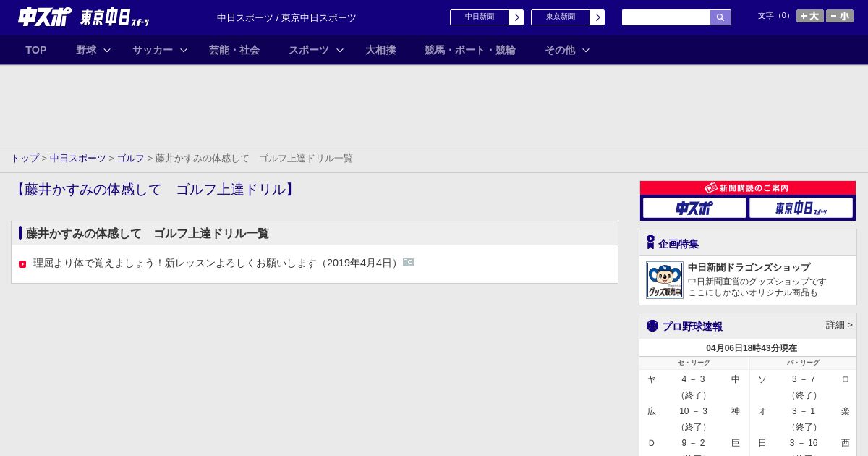Click the 04月06日18時43分現在 timestamp
Viewport: 868px width, 456px height.
click(752, 348)
